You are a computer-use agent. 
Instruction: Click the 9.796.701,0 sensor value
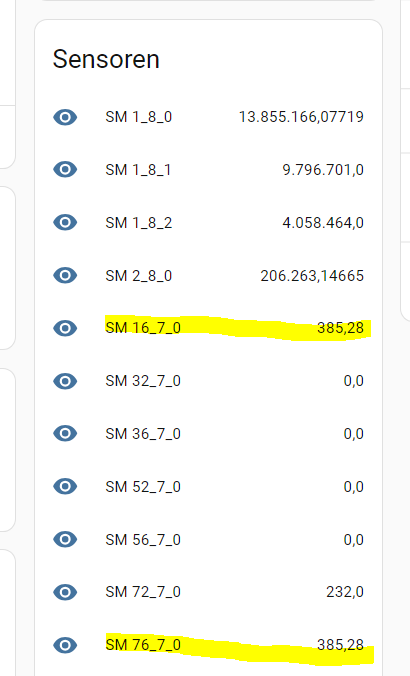[x=323, y=170]
